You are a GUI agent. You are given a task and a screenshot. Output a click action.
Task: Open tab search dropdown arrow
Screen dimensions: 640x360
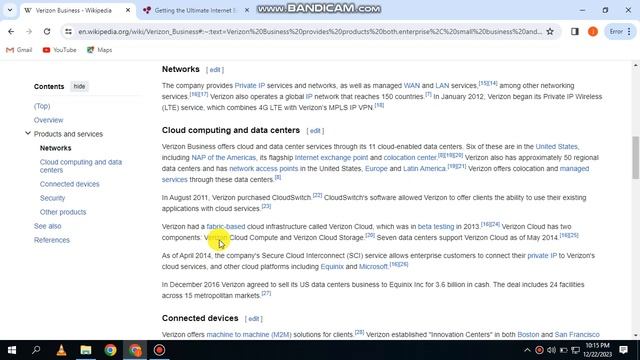(x=10, y=10)
